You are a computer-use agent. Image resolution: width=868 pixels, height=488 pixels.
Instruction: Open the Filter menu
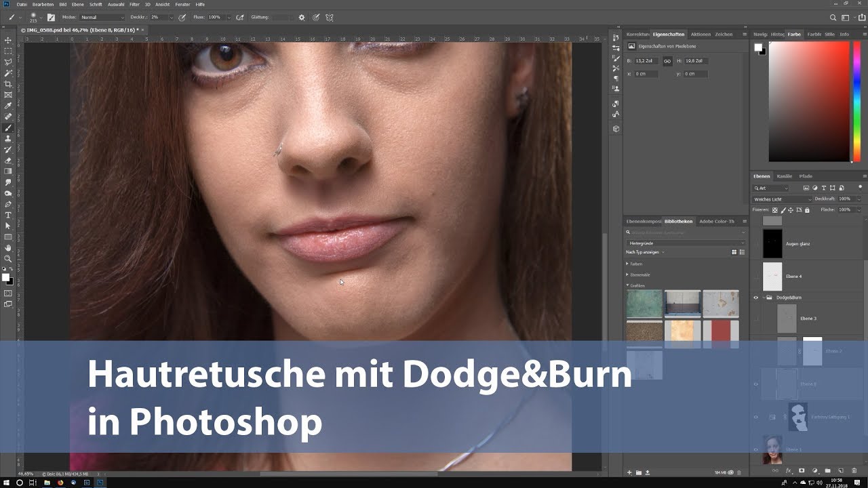coord(134,5)
